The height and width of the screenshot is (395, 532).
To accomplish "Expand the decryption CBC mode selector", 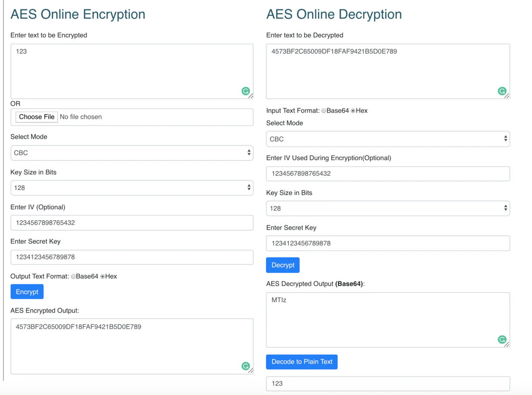I will click(388, 139).
